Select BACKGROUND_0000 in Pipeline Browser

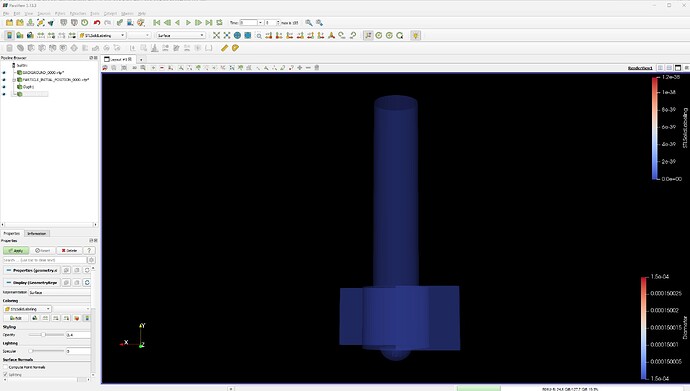click(x=43, y=73)
